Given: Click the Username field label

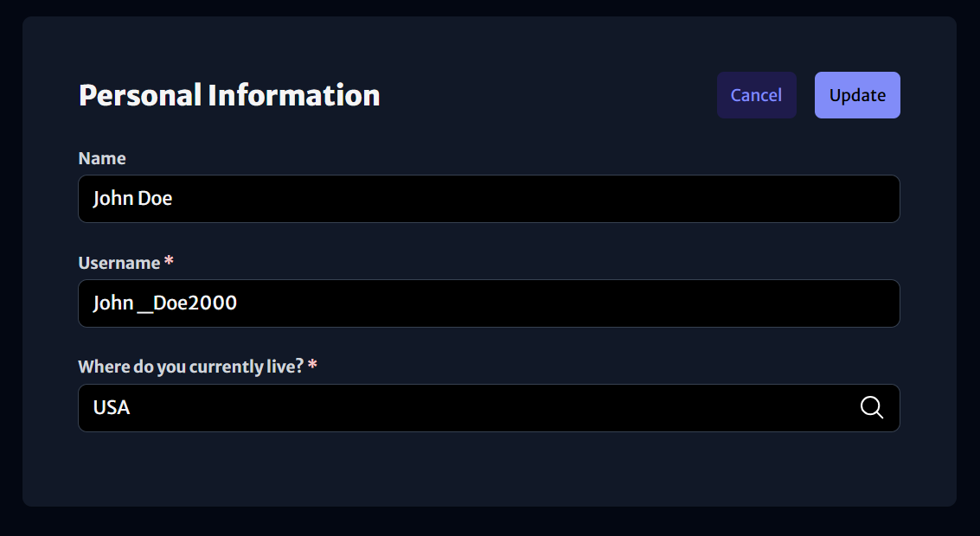Looking at the screenshot, I should pos(118,263).
